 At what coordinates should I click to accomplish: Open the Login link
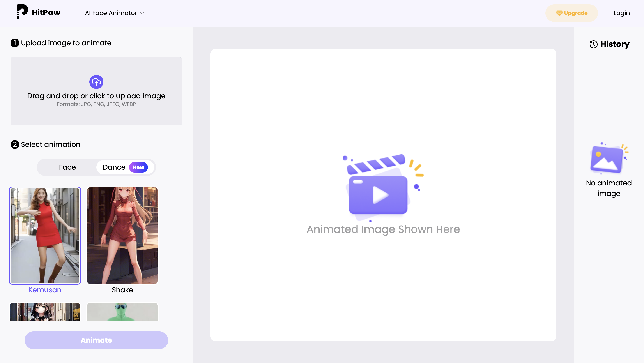pos(622,13)
